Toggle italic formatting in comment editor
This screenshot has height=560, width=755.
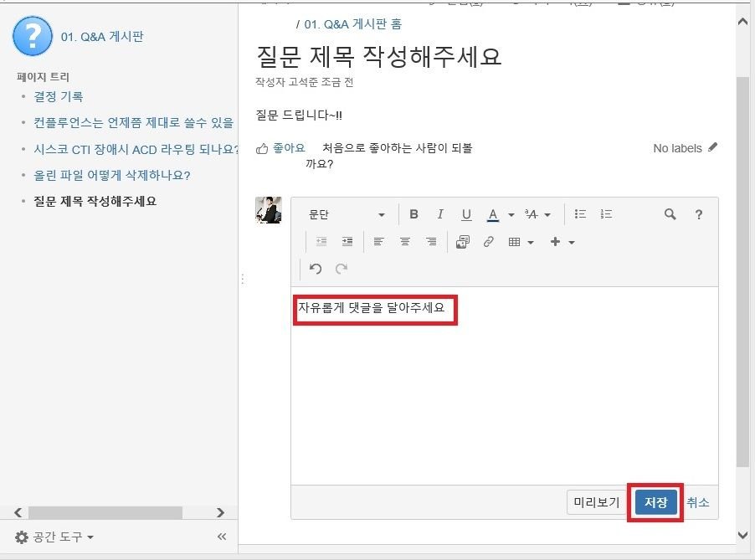pyautogui.click(x=440, y=214)
